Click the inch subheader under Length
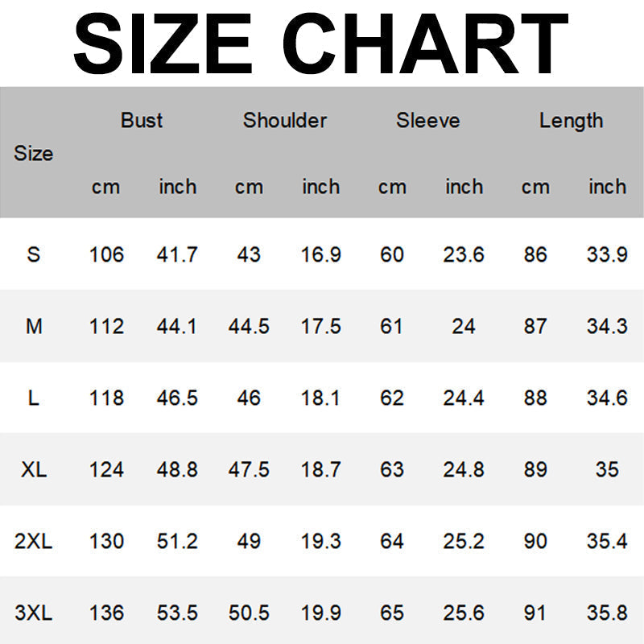 click(607, 187)
